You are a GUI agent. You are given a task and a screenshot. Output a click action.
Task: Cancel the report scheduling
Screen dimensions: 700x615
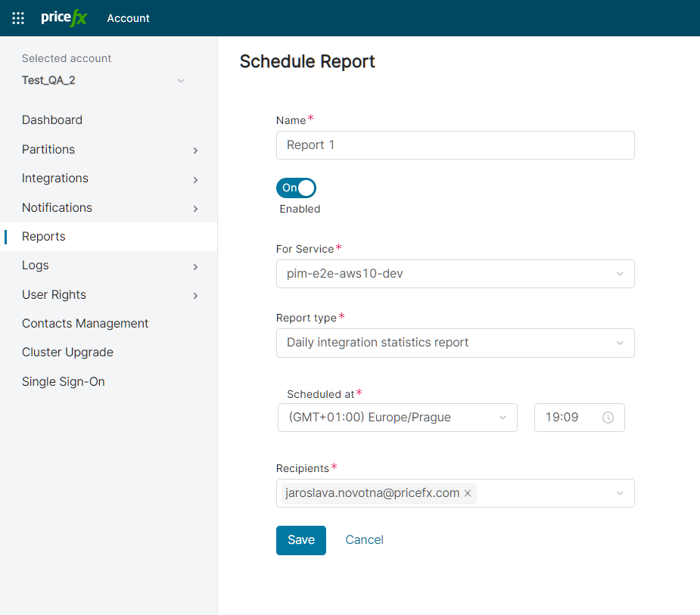[x=364, y=540]
